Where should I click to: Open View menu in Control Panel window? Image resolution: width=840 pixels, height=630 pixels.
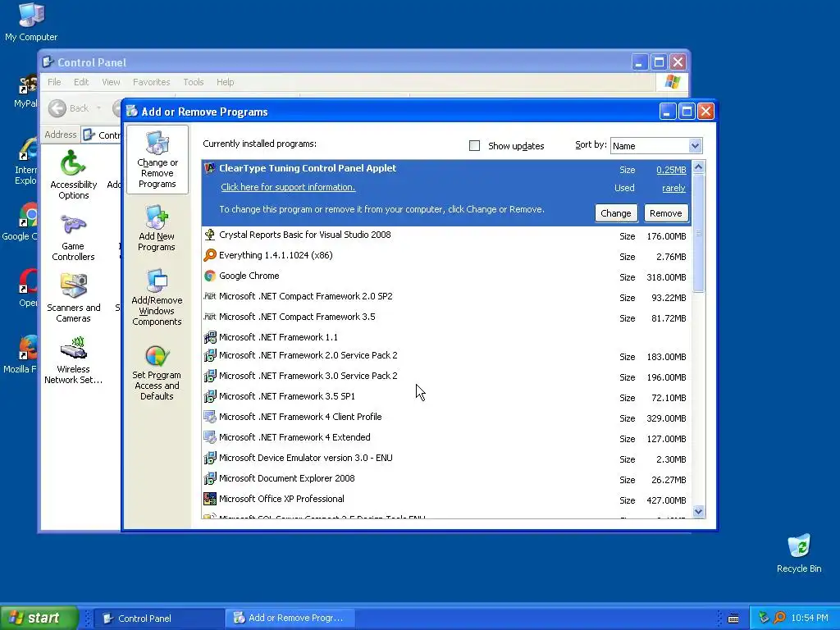click(x=111, y=82)
